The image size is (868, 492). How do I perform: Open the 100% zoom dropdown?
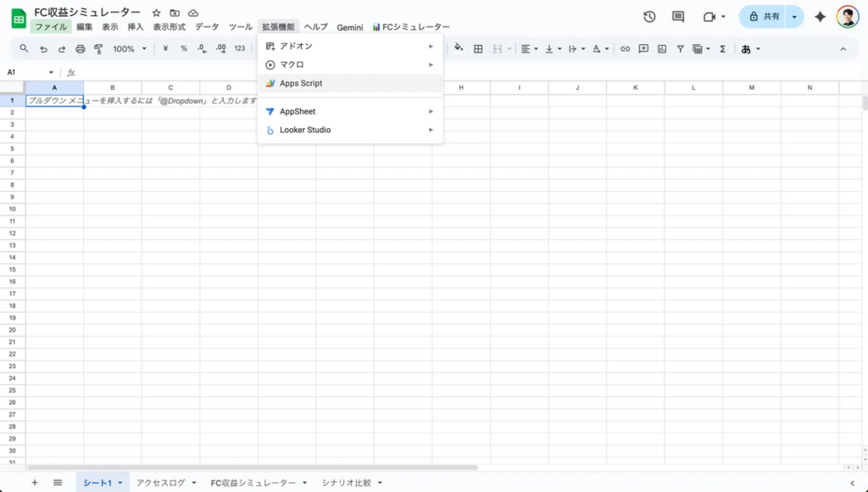(x=130, y=49)
